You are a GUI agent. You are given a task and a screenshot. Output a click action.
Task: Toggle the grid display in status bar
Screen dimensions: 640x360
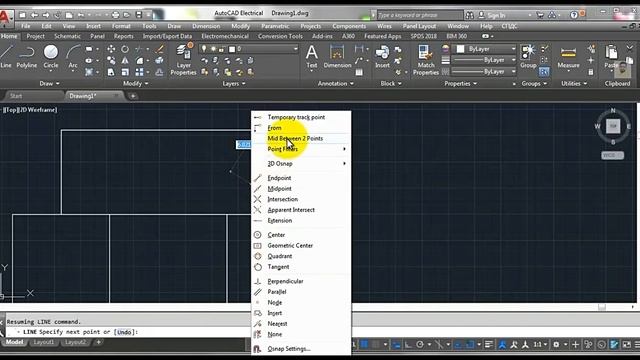[x=363, y=345]
